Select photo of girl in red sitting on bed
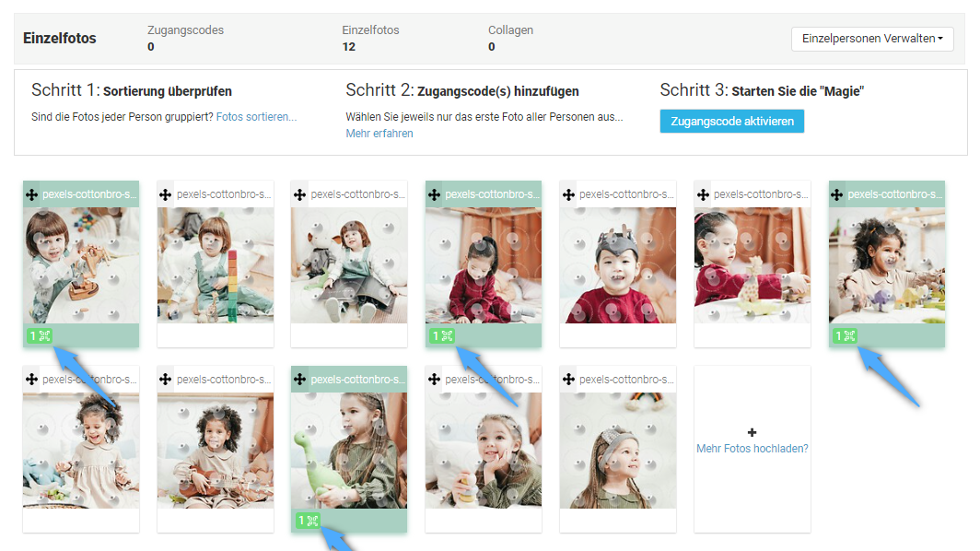The width and height of the screenshot is (980, 551). coord(484,265)
